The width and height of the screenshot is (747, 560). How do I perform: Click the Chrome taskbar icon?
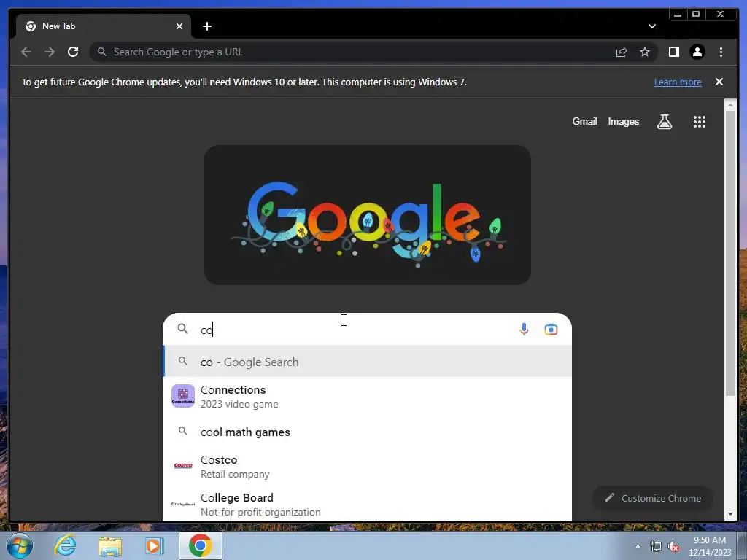[200, 545]
